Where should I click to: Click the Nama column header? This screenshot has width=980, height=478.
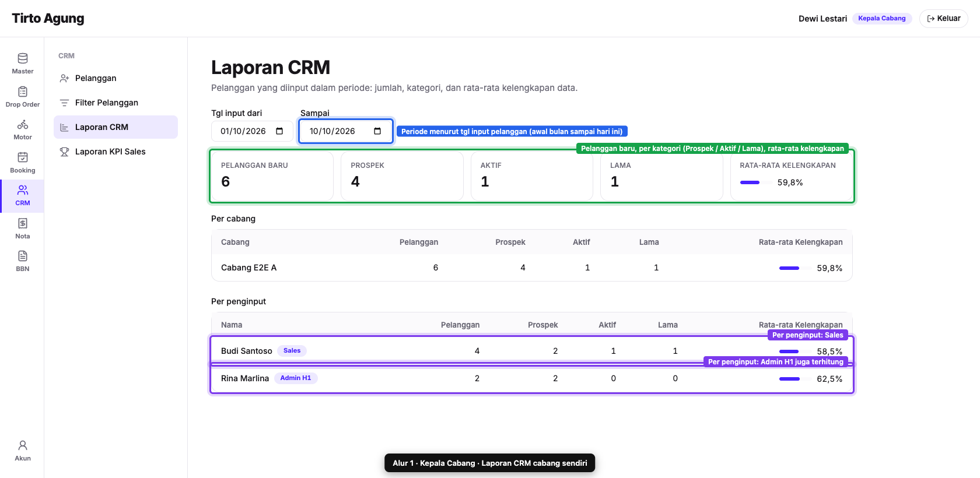point(232,325)
